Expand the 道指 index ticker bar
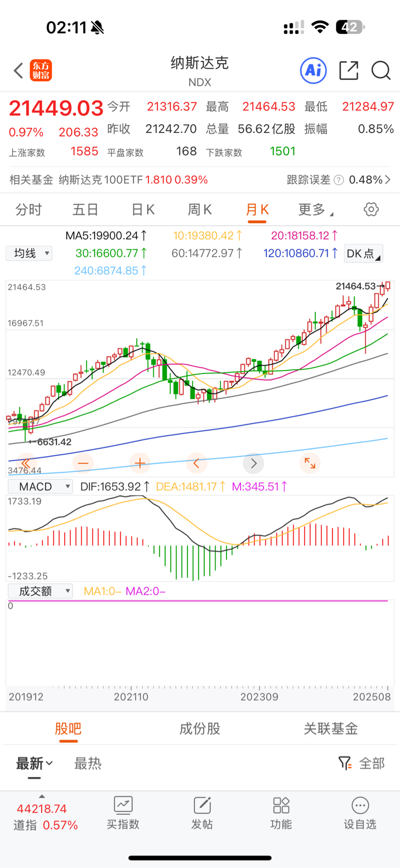The image size is (400, 868). click(x=42, y=796)
